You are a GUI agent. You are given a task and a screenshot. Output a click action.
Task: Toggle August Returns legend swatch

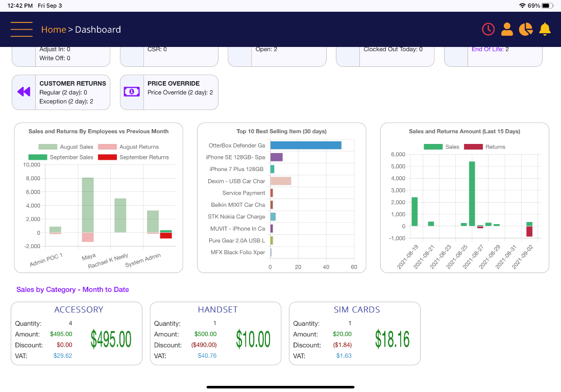coord(107,146)
